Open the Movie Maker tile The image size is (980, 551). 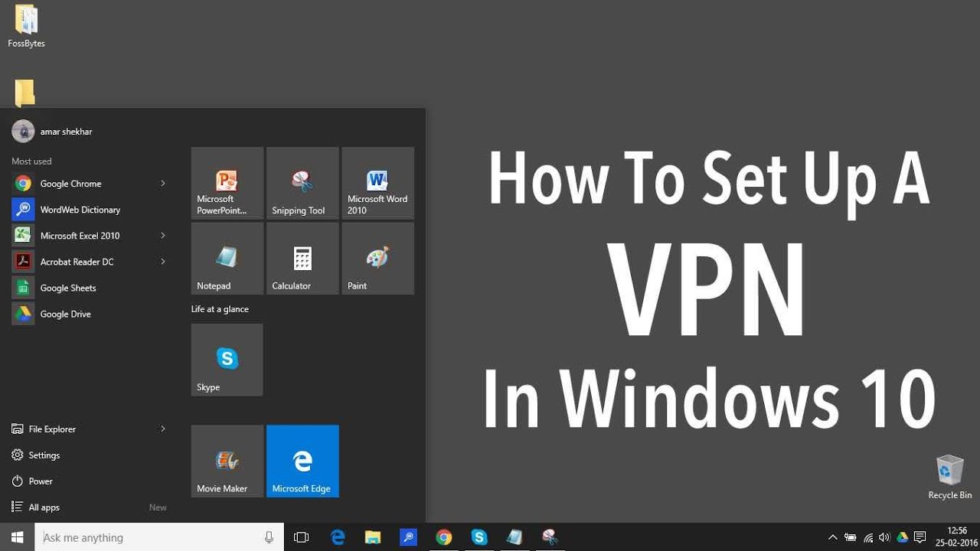[x=227, y=461]
